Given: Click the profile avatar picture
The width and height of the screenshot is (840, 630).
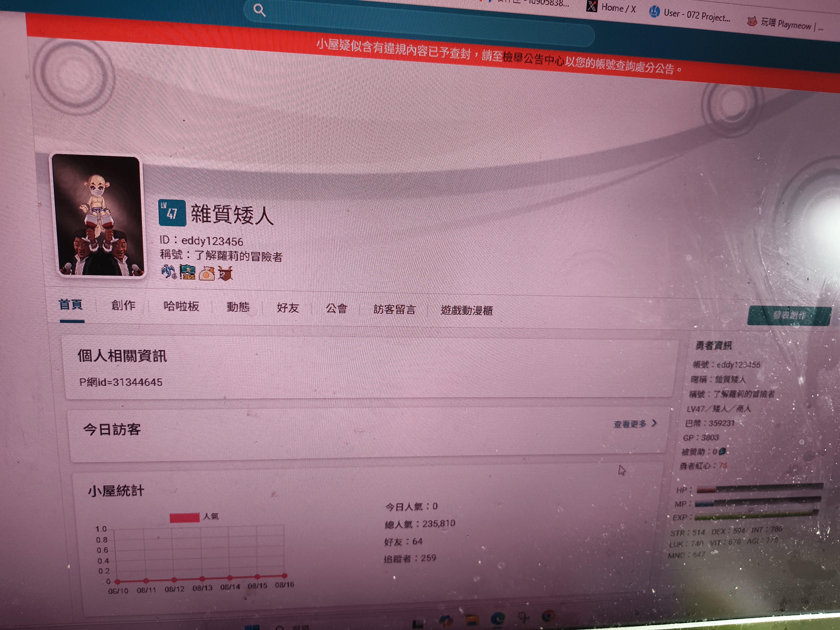Looking at the screenshot, I should (99, 215).
